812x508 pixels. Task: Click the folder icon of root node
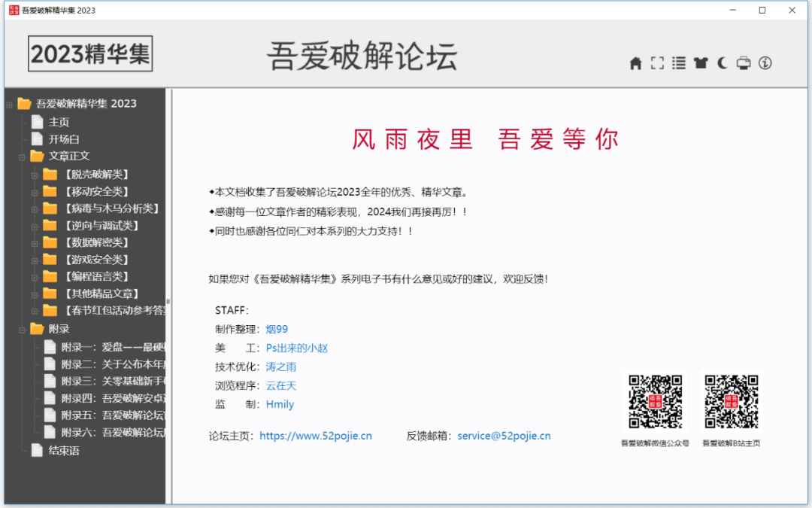pyautogui.click(x=24, y=104)
